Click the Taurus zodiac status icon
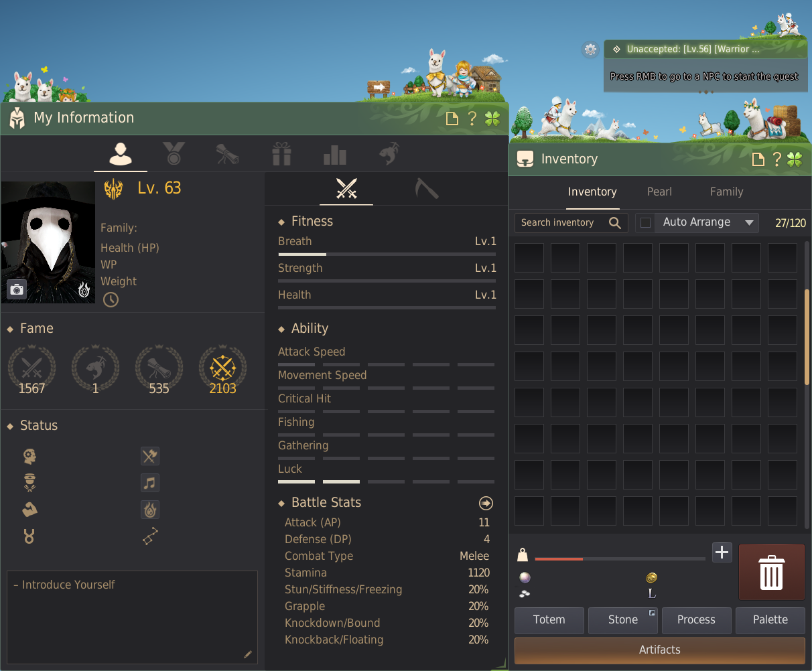The image size is (812, 671). [29, 536]
